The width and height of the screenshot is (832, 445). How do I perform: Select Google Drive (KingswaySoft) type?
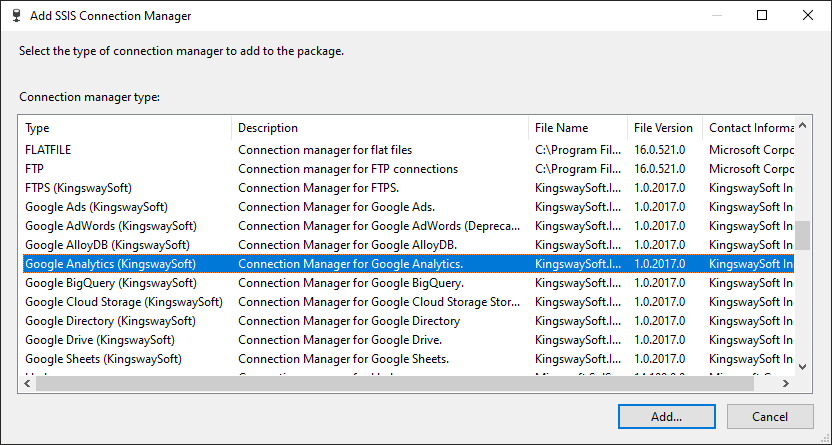(x=409, y=340)
